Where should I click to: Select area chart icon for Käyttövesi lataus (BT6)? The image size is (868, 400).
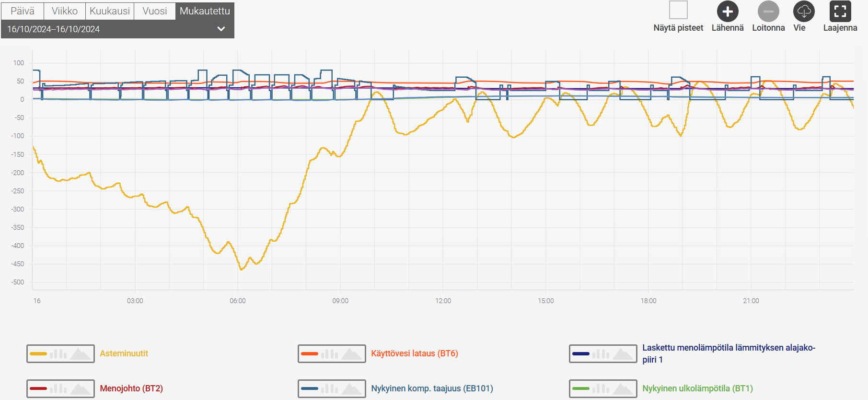(x=352, y=354)
